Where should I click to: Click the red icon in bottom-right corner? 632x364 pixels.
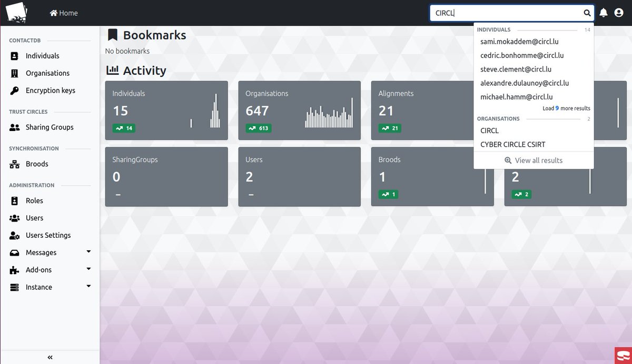click(623, 356)
